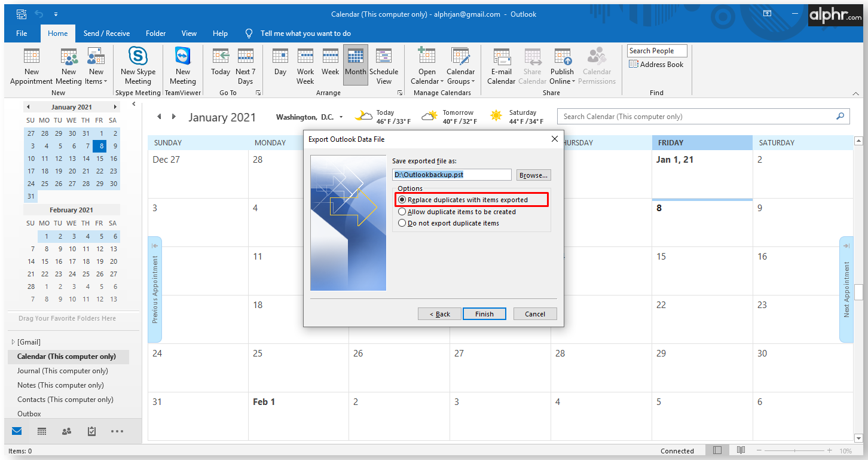Switch to the Home tab
Viewport: 868px width, 460px height.
click(58, 33)
